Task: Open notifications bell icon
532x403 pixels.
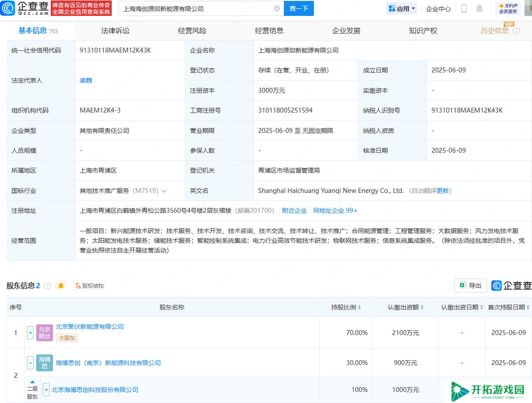Action: pyautogui.click(x=479, y=8)
